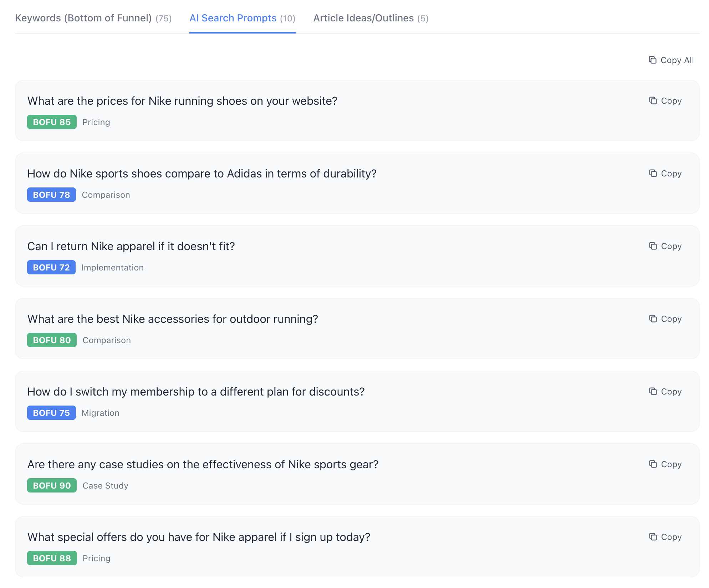
Task: Open the Article Ideas/Outlines tab
Action: click(371, 18)
